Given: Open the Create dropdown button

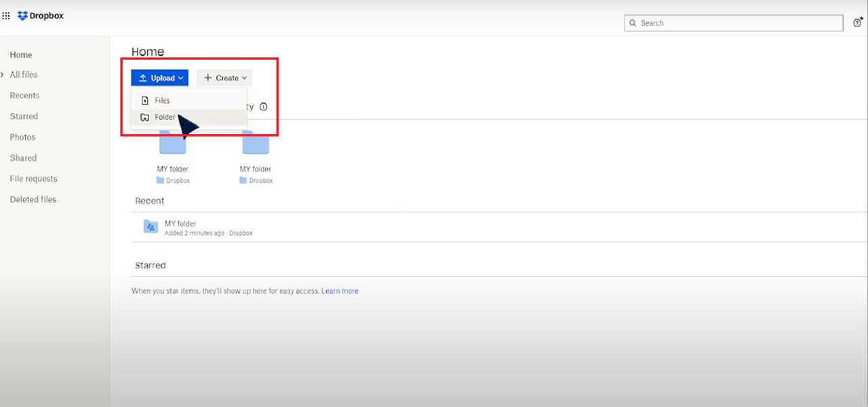Looking at the screenshot, I should pyautogui.click(x=224, y=78).
